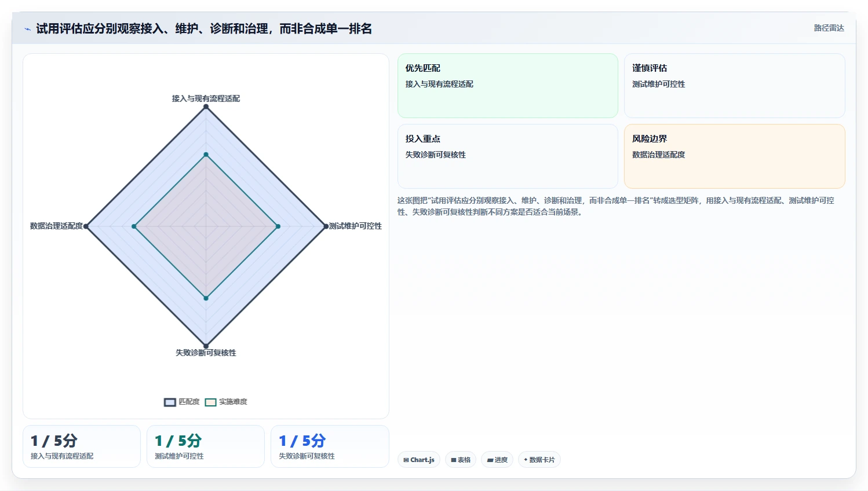Viewport: 868px width, 491px height.
Task: Click the radar axis label 失败诊断可复核性
Action: [206, 353]
